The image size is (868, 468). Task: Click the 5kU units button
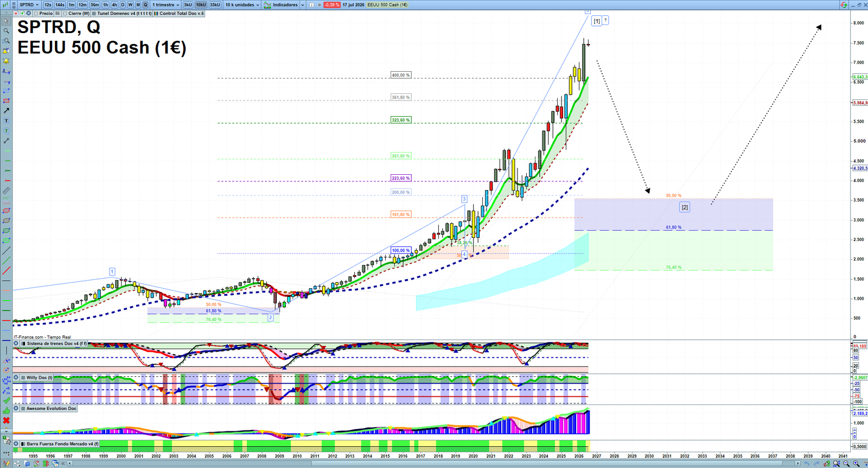[188, 5]
